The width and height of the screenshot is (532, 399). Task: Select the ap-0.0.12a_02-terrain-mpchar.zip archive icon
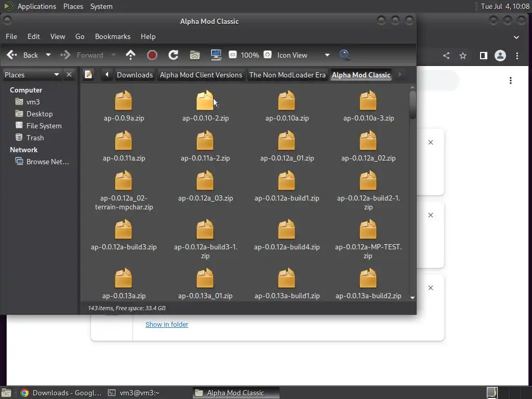tap(124, 180)
